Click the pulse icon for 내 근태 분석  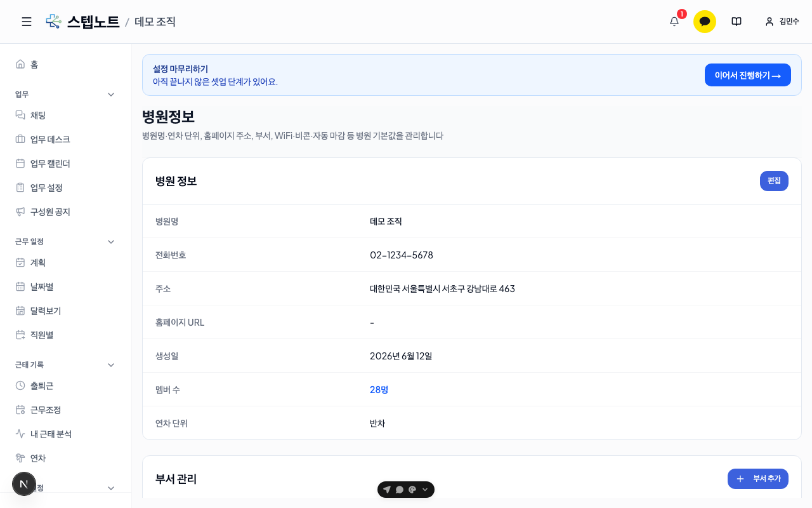pos(20,434)
